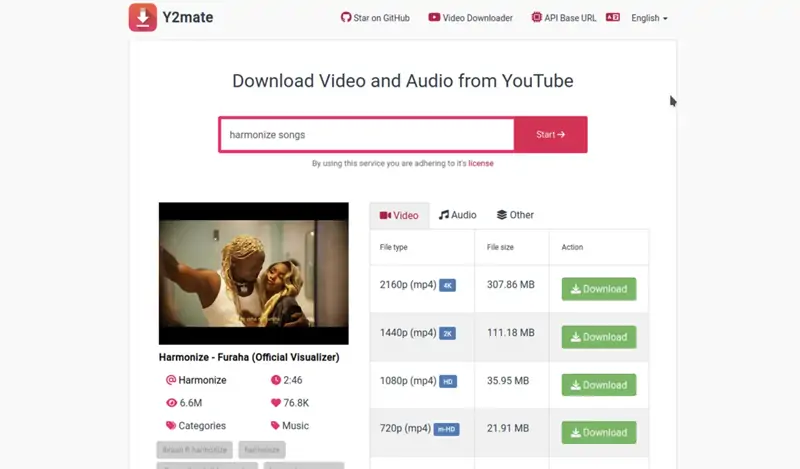
Task: Expand the English language dropdown
Action: [649, 18]
